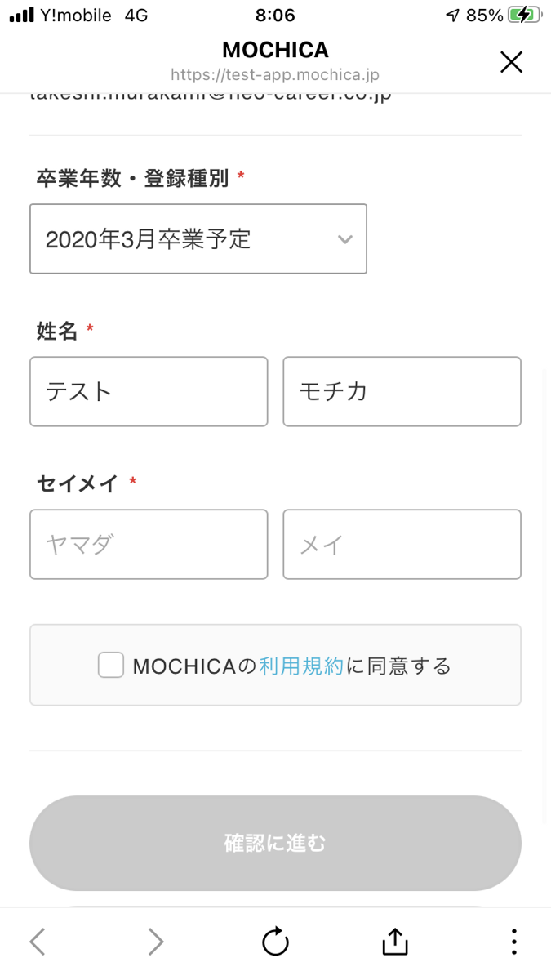Tap the MOCHICA page title
The height and width of the screenshot is (980, 551).
tap(275, 50)
